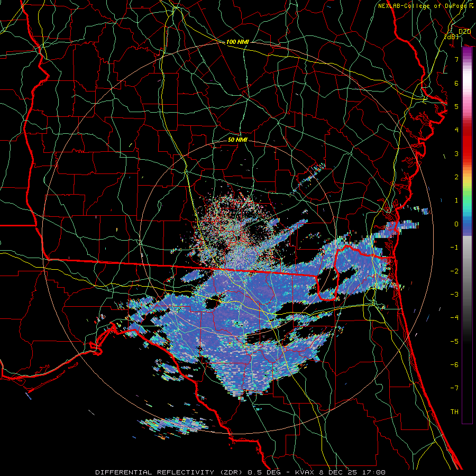This screenshot has height=476, width=476.
Task: Click the DIFFERENTIAL REFLECTIVITY (ZDR) title text
Action: (x=170, y=472)
